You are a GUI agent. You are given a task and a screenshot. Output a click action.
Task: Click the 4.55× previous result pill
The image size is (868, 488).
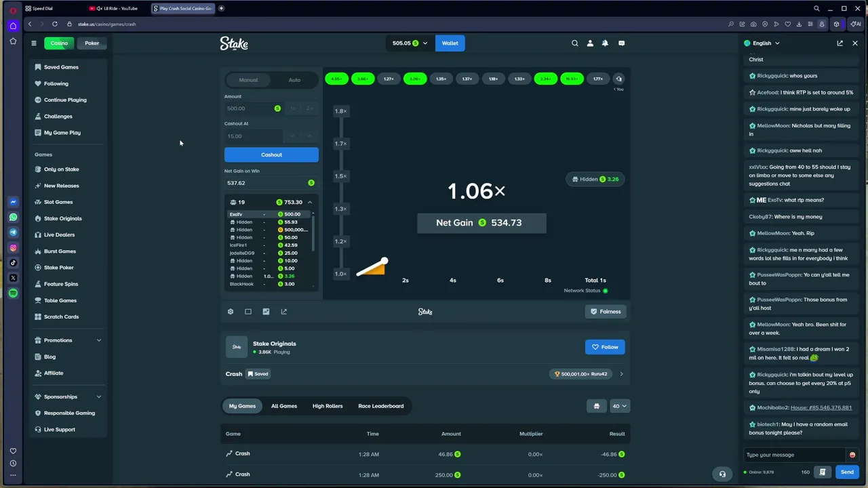pos(336,79)
